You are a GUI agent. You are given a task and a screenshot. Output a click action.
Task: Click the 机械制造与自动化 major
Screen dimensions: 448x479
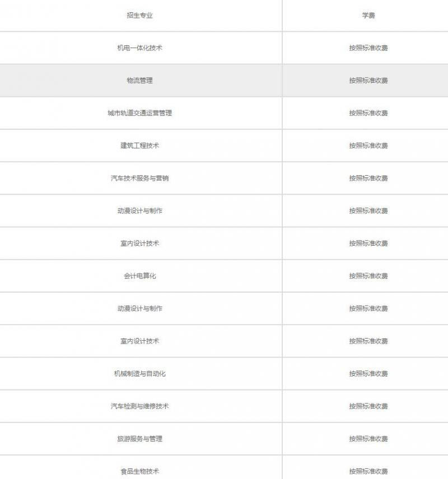click(139, 373)
